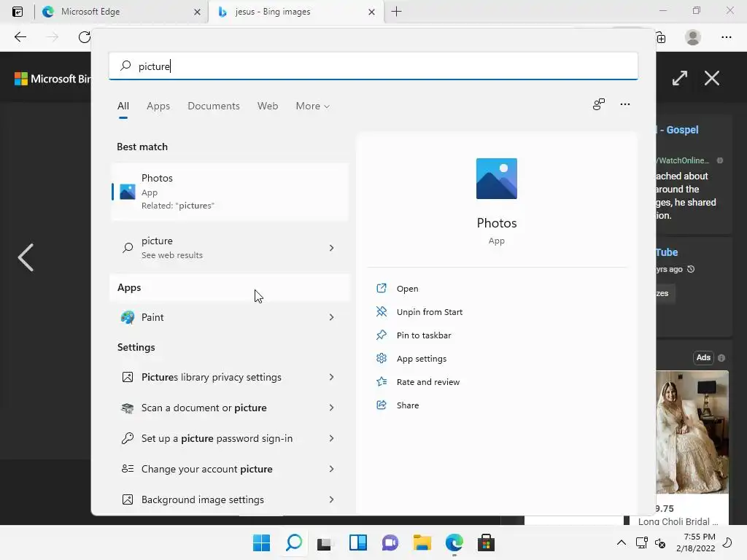The width and height of the screenshot is (747, 560).
Task: Click Pin to taskbar text
Action: 424,335
